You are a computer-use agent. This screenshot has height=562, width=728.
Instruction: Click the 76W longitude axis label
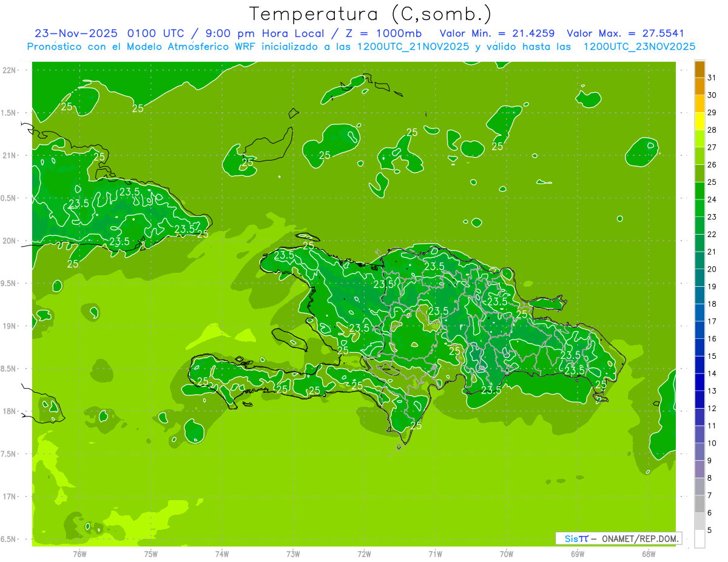pyautogui.click(x=79, y=554)
